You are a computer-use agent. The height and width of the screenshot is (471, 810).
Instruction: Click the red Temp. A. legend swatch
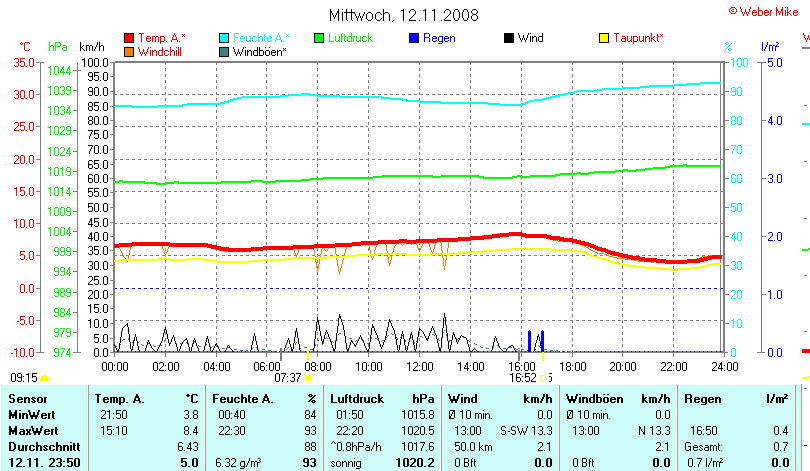(x=129, y=38)
